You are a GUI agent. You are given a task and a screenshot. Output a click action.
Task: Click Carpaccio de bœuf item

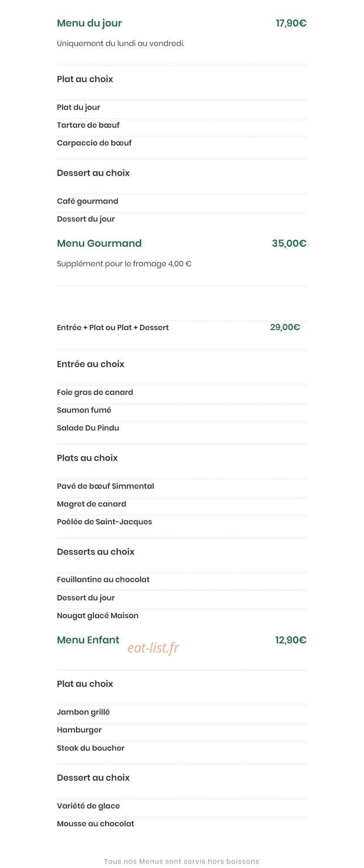click(94, 143)
